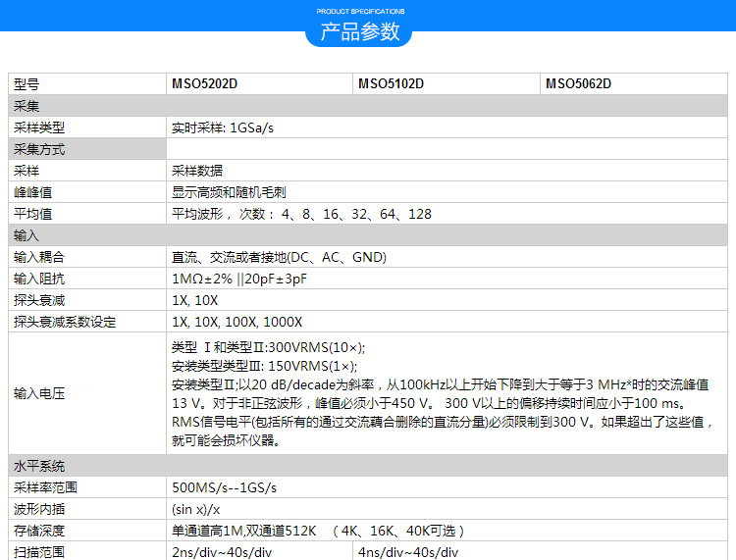This screenshot has height=560, width=736.
Task: Click the 型号 row label cell
Action: [26, 84]
